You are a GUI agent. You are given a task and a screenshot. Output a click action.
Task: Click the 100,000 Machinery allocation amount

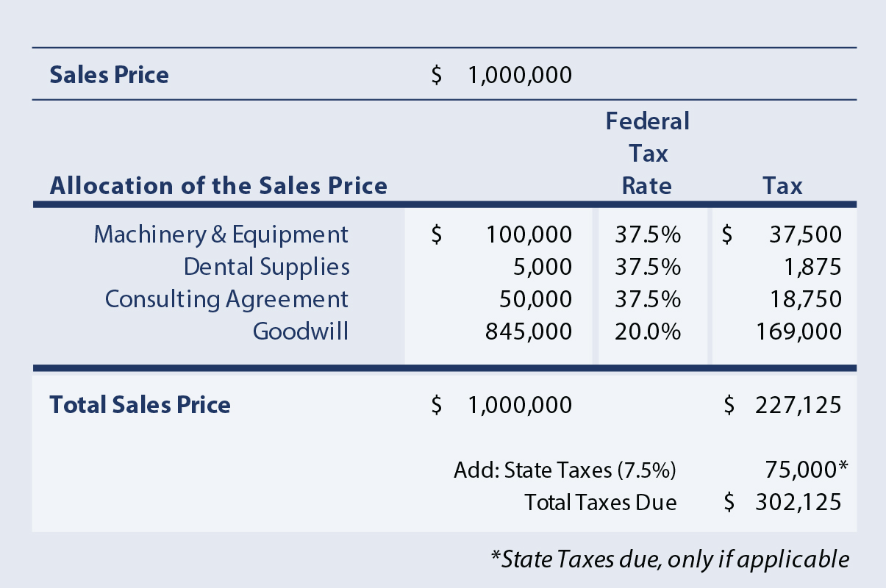529,234
